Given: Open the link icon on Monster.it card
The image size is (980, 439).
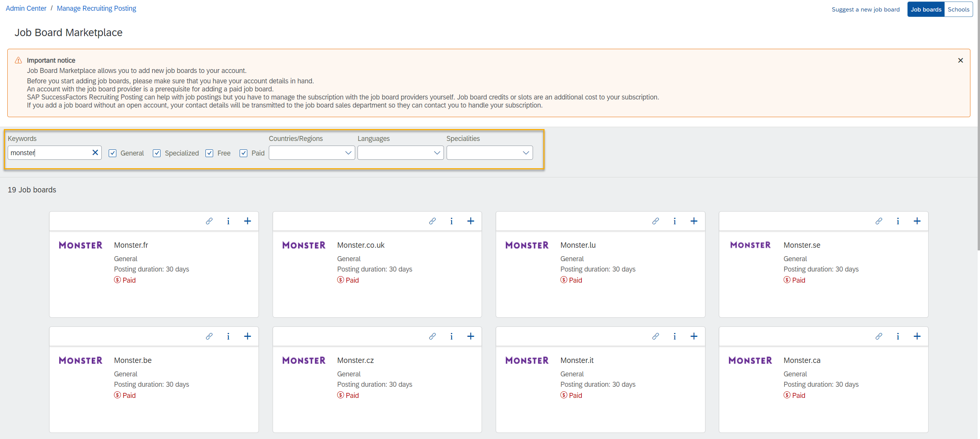Looking at the screenshot, I should (x=656, y=336).
